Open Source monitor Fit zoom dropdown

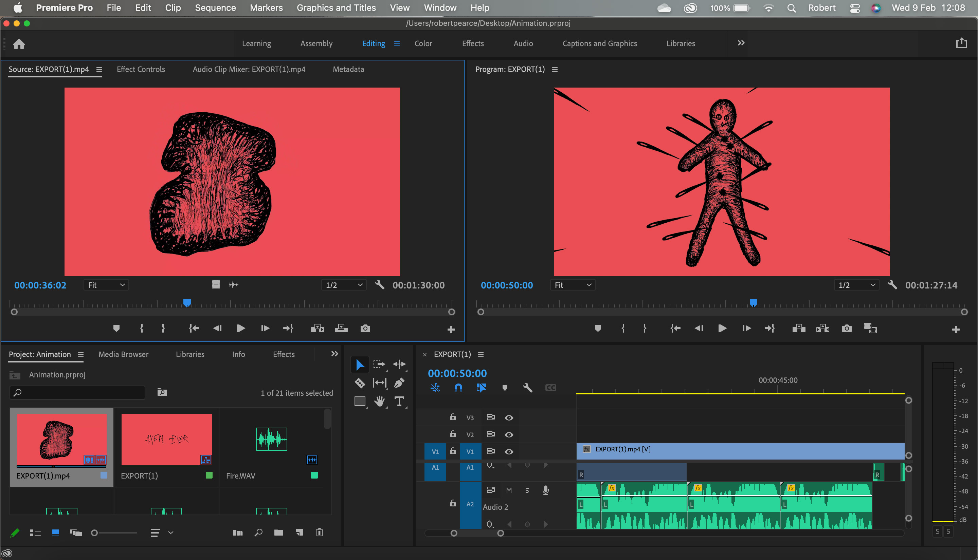(106, 285)
